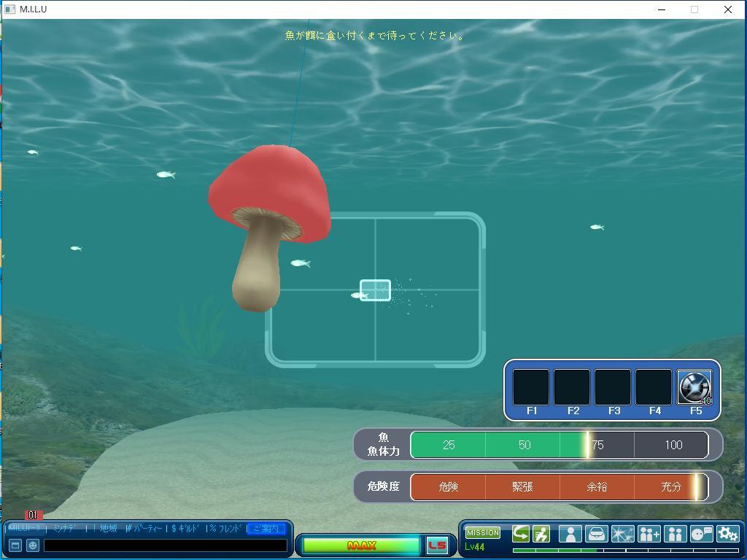Open the add friend icon
The image size is (747, 560).
649,534
